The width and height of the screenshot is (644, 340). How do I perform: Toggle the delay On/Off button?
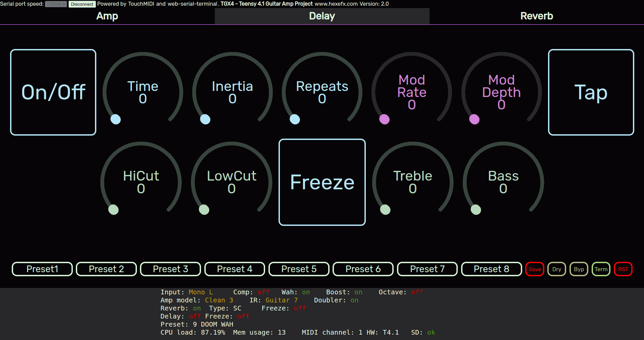(53, 92)
